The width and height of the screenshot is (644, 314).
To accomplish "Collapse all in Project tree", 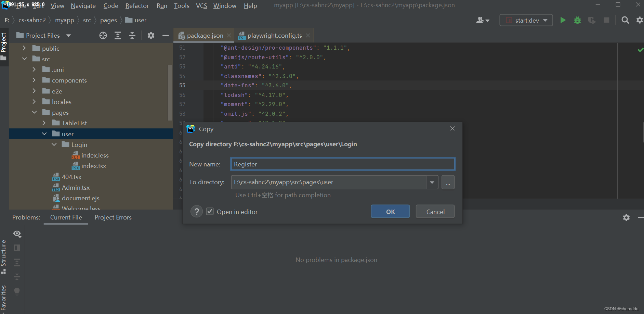I will click(x=132, y=35).
